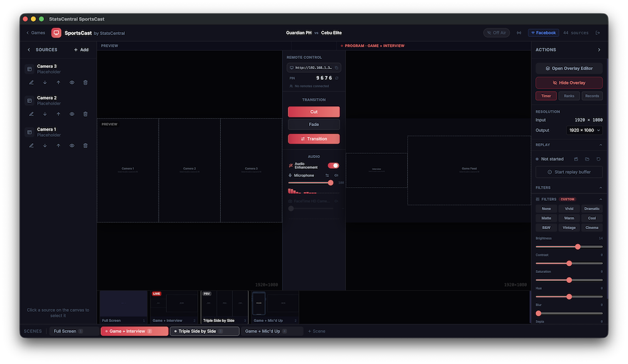Toggle visibility of Camera 3 source
Image resolution: width=628 pixels, height=364 pixels.
tap(72, 82)
